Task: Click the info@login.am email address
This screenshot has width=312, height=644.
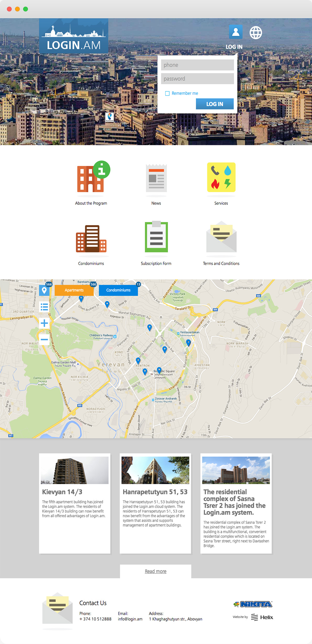Action: pos(130,619)
